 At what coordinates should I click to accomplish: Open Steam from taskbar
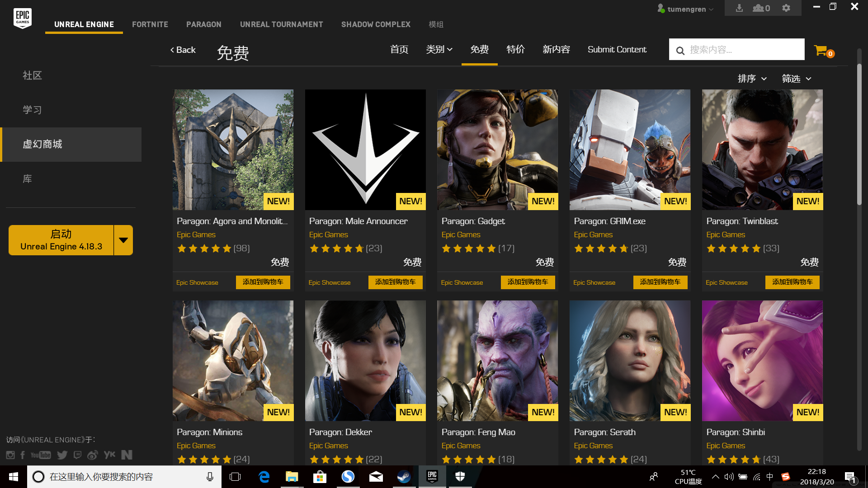404,477
